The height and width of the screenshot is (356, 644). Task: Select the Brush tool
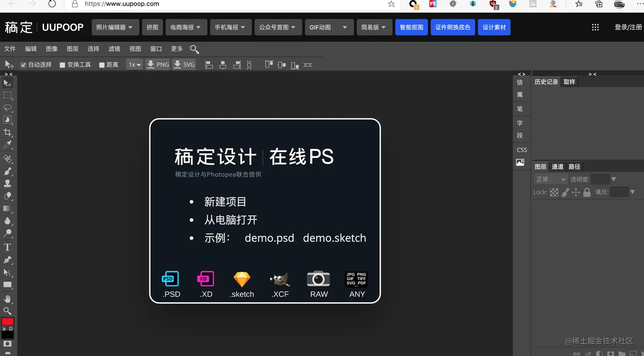7,171
